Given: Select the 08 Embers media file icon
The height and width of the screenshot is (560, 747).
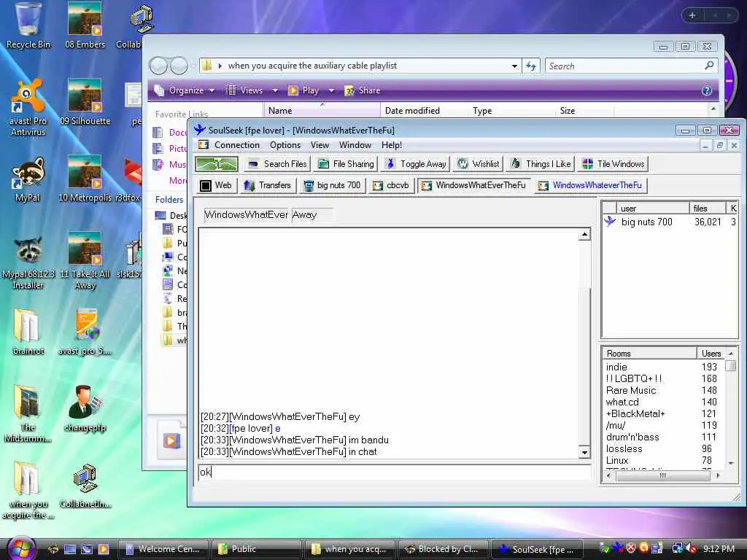Looking at the screenshot, I should pos(85,26).
